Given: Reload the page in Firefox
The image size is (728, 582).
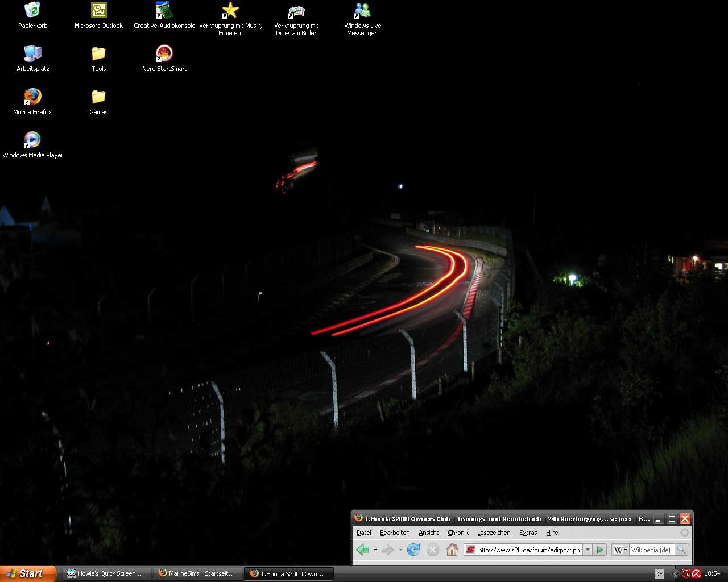Looking at the screenshot, I should (x=413, y=550).
